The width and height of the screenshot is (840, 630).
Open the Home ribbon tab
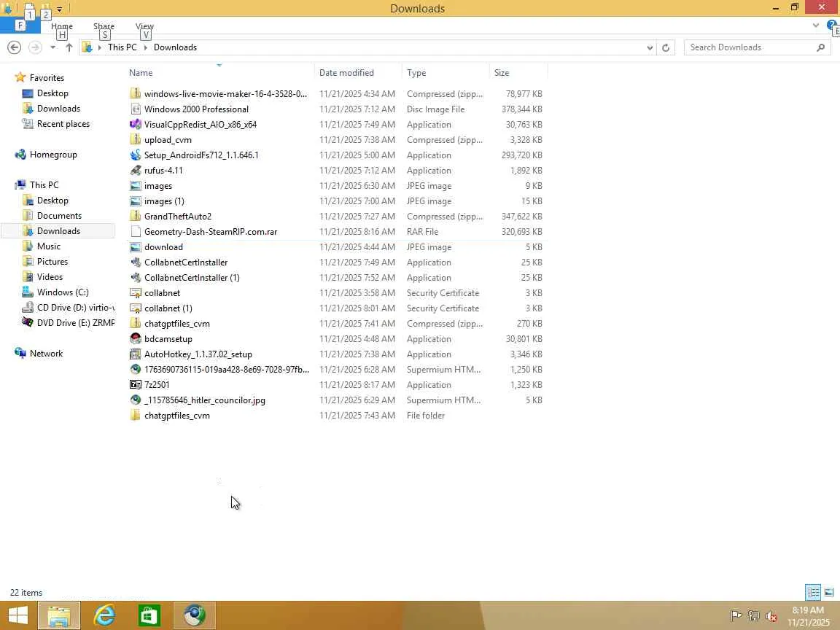tap(61, 26)
